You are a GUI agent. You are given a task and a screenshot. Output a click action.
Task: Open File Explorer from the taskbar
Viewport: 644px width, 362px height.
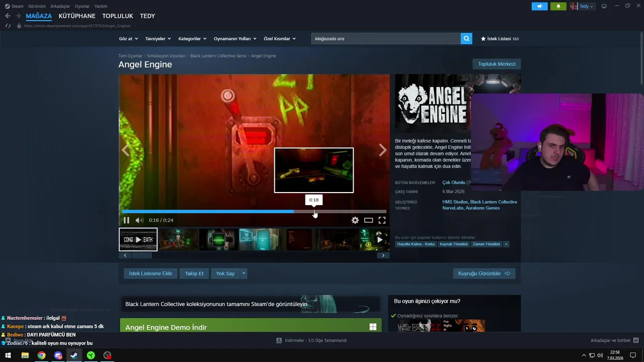click(25, 355)
